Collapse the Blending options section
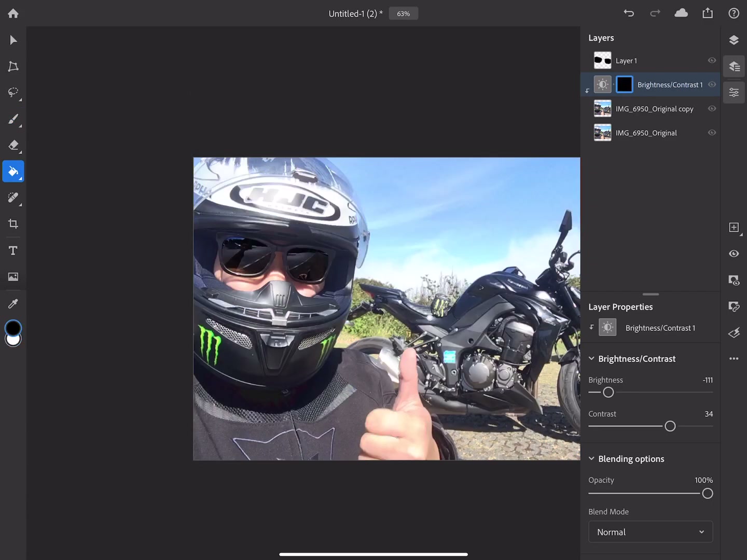 [591, 458]
